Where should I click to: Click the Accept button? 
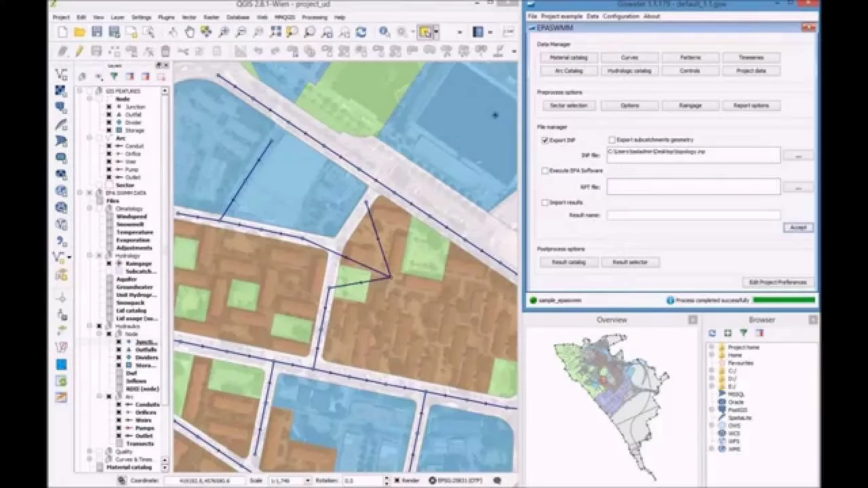tap(798, 228)
